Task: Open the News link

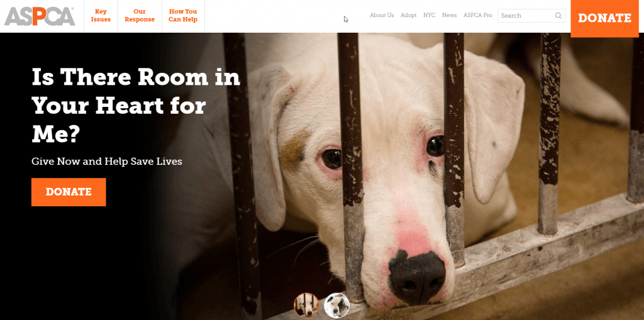Action: click(449, 15)
